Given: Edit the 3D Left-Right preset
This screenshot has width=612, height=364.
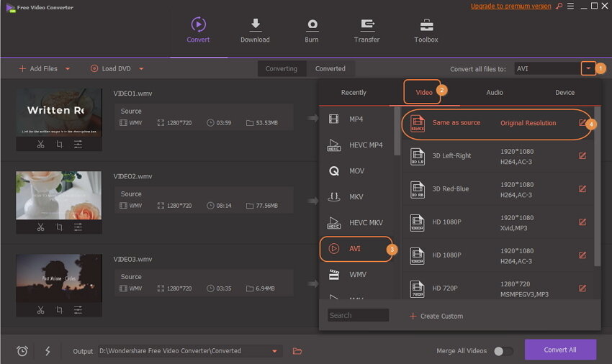Looking at the screenshot, I should tap(582, 156).
